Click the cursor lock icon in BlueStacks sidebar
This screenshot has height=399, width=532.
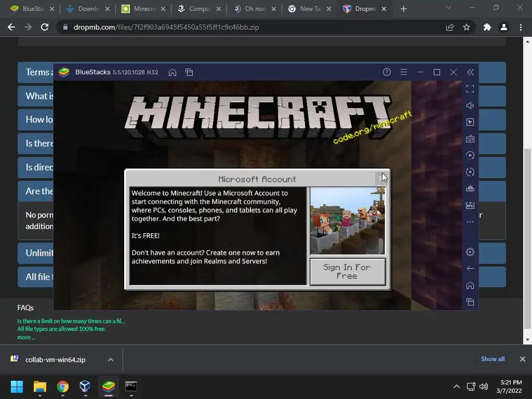pos(470,122)
